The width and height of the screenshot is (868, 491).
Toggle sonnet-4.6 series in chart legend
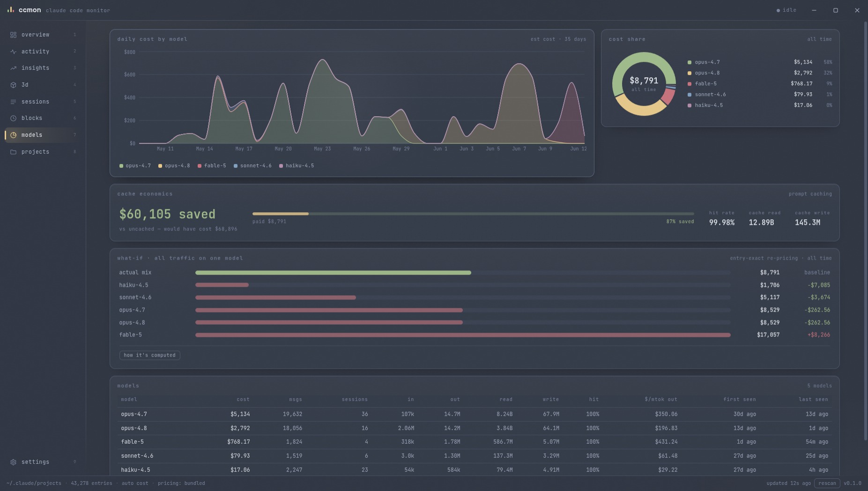pyautogui.click(x=252, y=166)
